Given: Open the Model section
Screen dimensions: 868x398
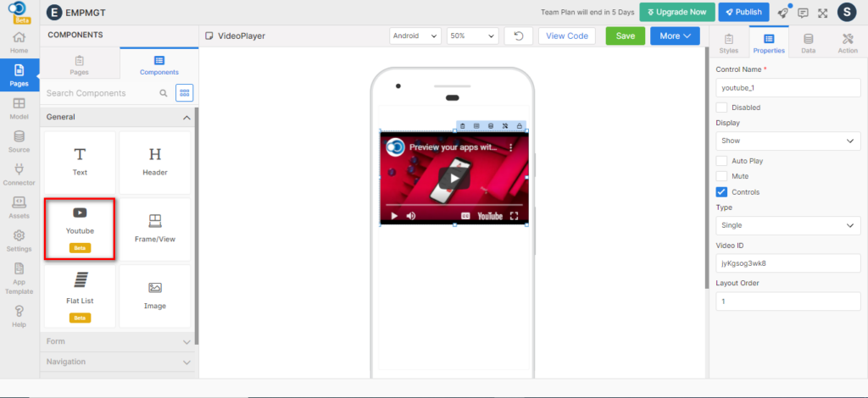Looking at the screenshot, I should tap(19, 109).
